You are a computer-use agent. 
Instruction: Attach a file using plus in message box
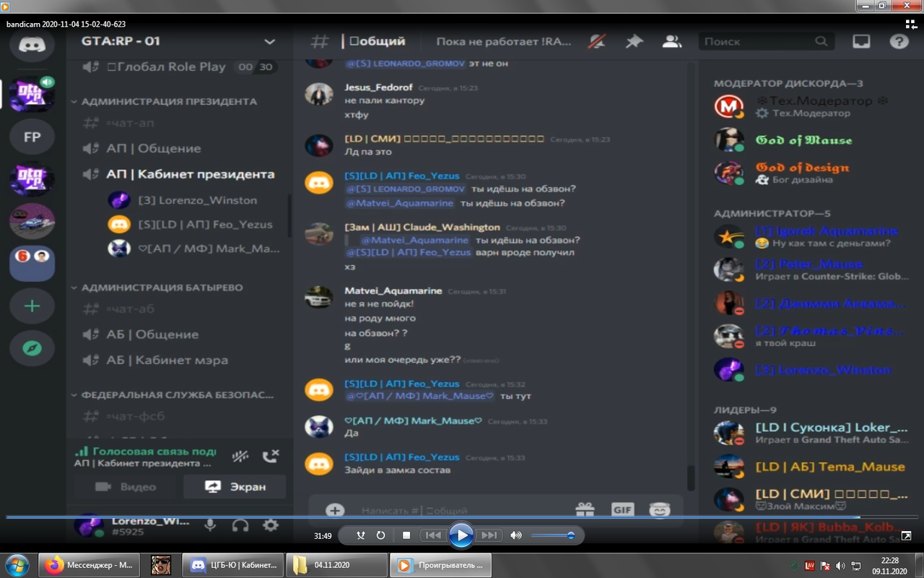[335, 510]
